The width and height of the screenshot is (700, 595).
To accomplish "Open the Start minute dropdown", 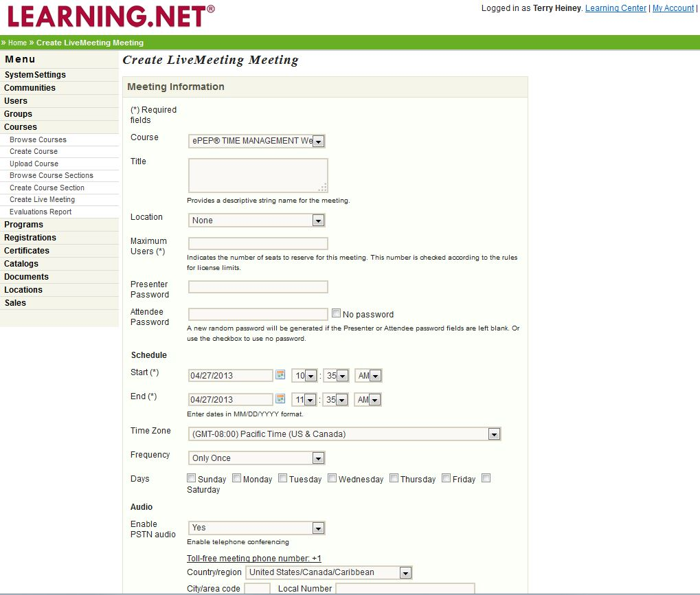I will pos(336,376).
